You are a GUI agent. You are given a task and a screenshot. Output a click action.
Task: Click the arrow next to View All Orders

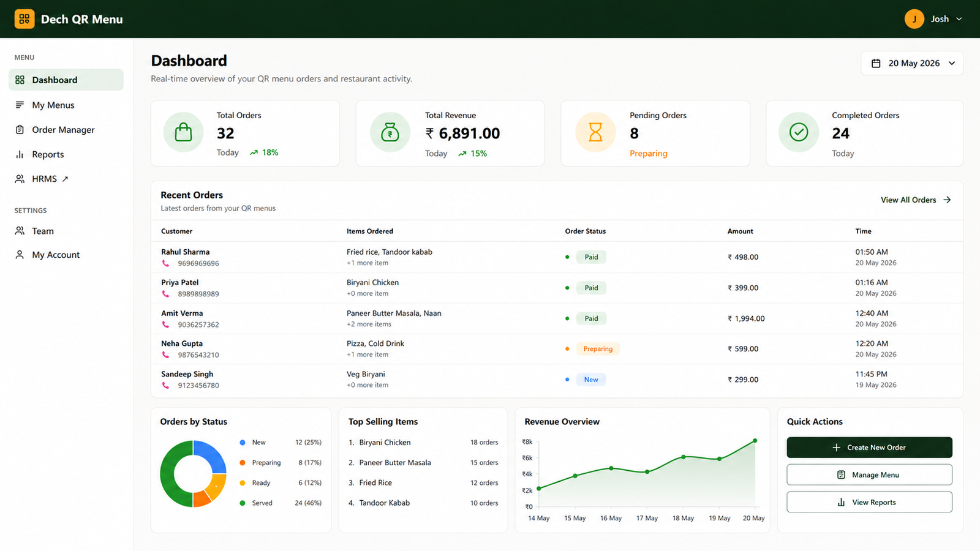click(947, 200)
